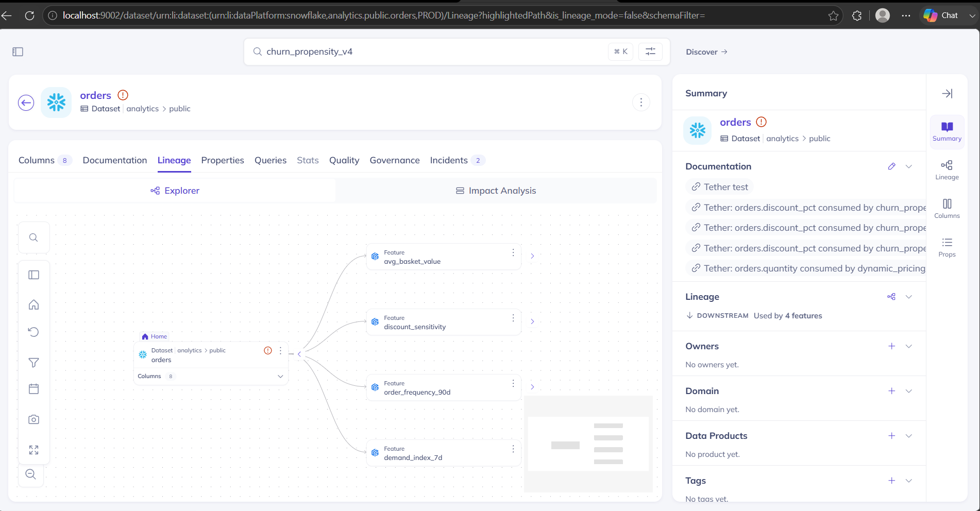This screenshot has height=511, width=980.
Task: Expand the Columns dropdown on the orders node
Action: coord(280,376)
